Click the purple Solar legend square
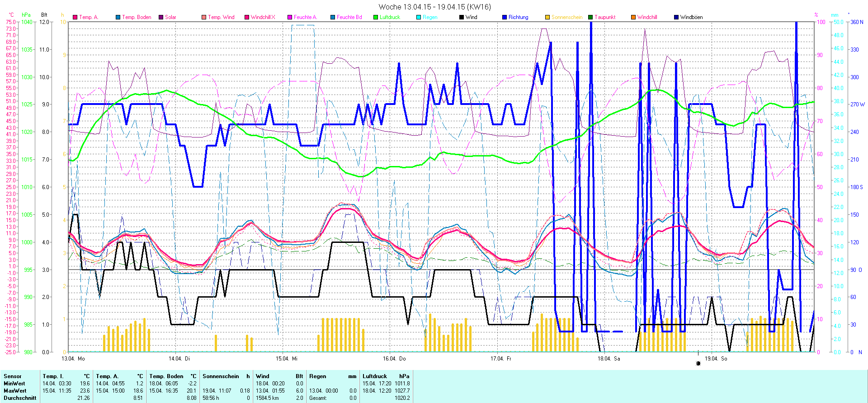The width and height of the screenshot is (868, 403). coord(161,17)
